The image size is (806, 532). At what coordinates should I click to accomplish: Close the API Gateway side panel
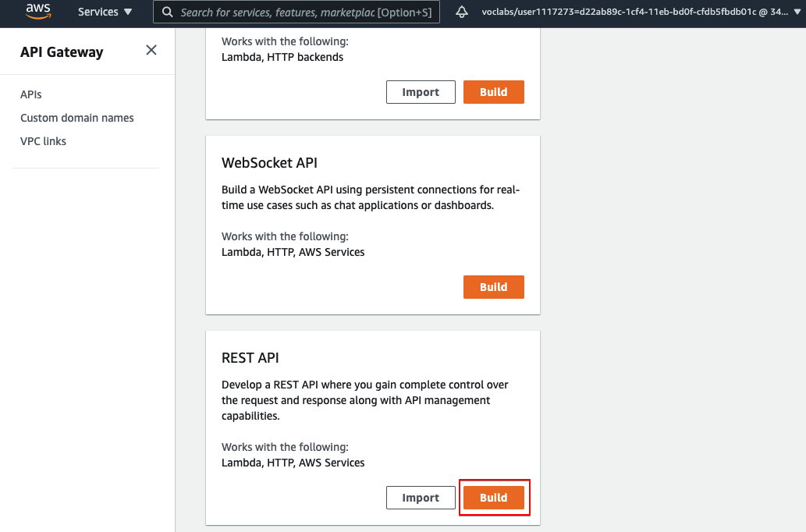coord(151,51)
